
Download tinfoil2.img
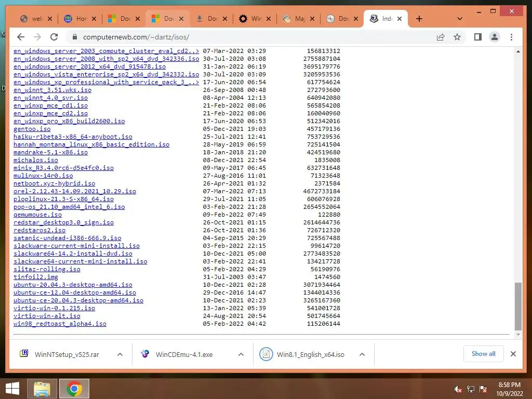click(36, 277)
